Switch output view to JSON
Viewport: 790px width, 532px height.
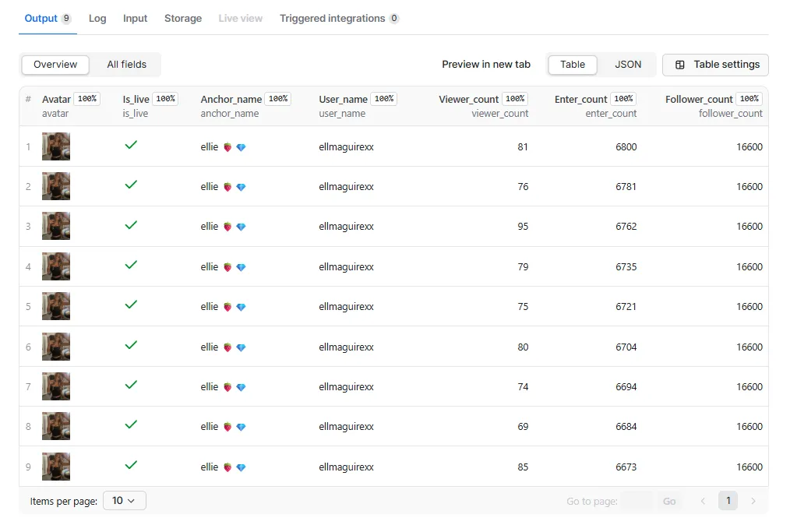(x=627, y=65)
